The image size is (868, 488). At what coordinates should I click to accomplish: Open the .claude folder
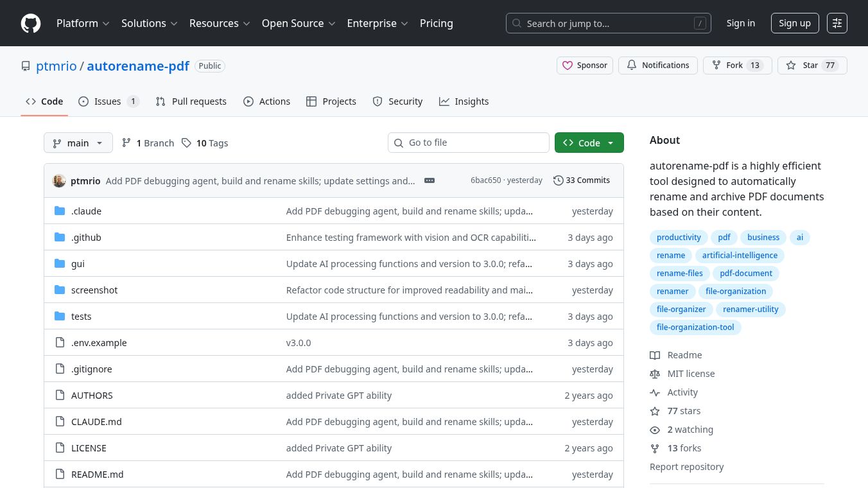point(86,211)
